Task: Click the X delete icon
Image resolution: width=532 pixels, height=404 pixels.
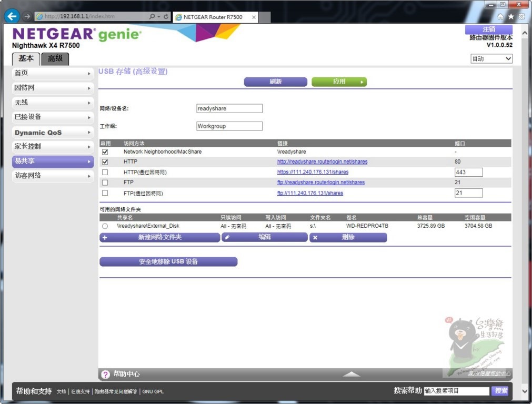Action: pos(315,237)
